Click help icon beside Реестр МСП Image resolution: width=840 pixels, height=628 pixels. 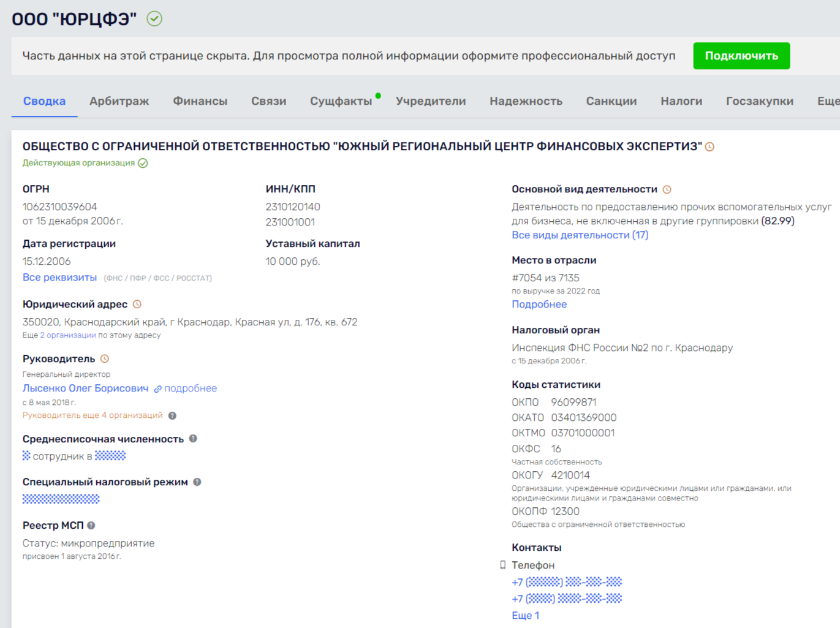[91, 526]
